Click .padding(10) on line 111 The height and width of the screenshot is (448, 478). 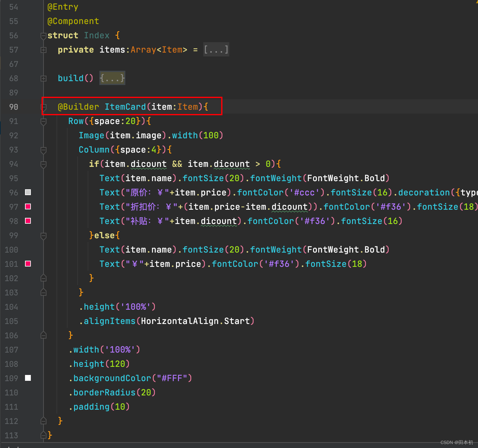click(x=99, y=407)
